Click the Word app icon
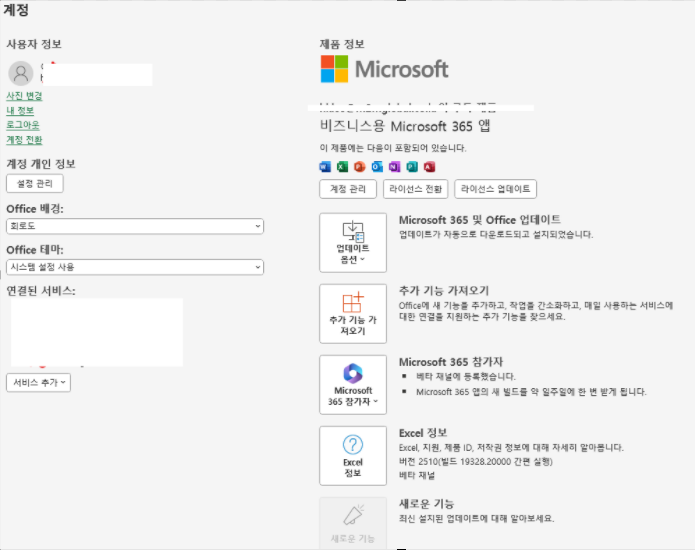 pyautogui.click(x=325, y=167)
